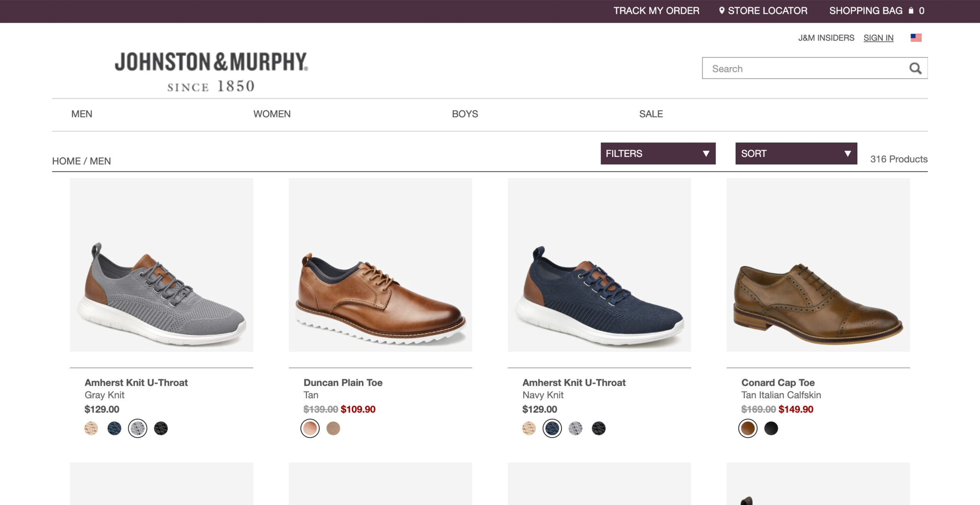Select the location pin icon next to Store Locator
980x505 pixels.
pyautogui.click(x=721, y=10)
